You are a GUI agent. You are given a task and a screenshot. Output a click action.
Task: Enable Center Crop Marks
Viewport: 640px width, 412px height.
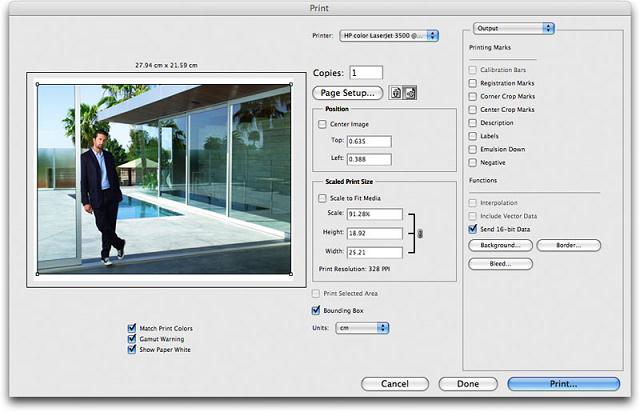pos(473,109)
